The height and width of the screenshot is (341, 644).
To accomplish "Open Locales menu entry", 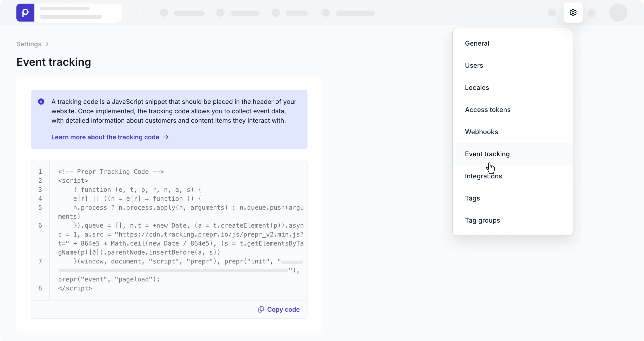I will pos(477,88).
